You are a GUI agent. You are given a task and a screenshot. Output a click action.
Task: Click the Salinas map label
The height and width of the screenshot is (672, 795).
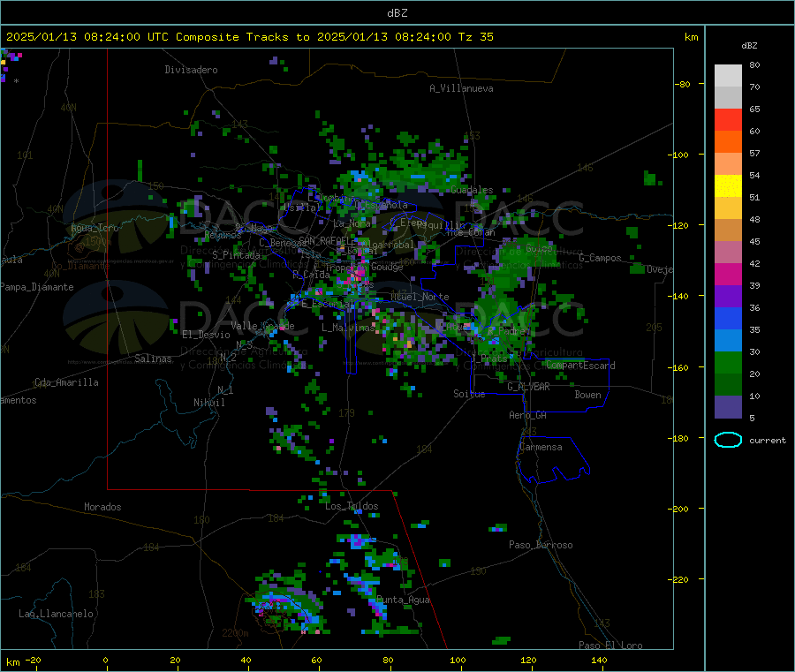153,359
